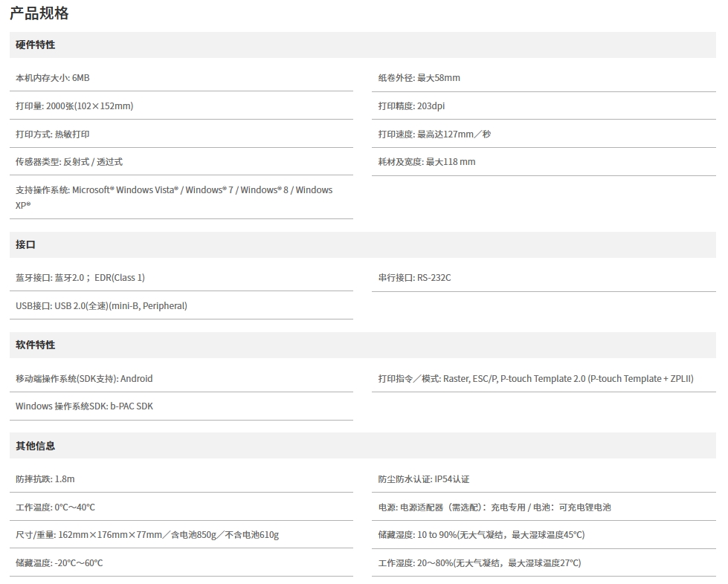Click the 软件特性 section header

tap(36, 345)
